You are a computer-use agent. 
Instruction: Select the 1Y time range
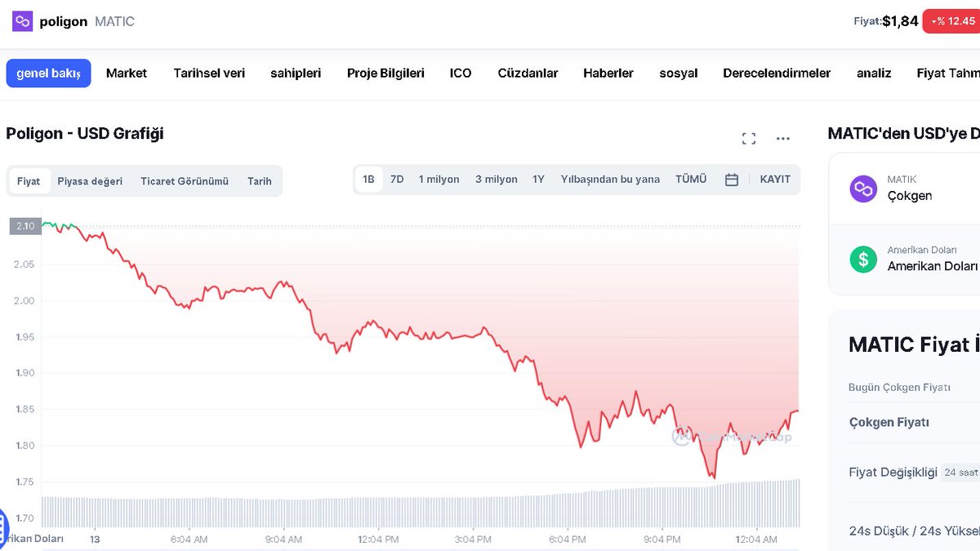click(538, 180)
